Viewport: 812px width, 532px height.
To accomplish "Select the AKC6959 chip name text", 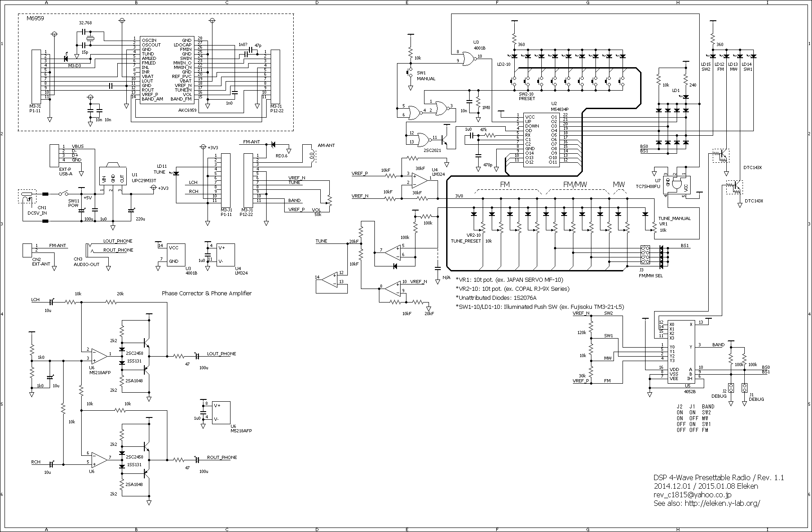I will click(x=188, y=110).
